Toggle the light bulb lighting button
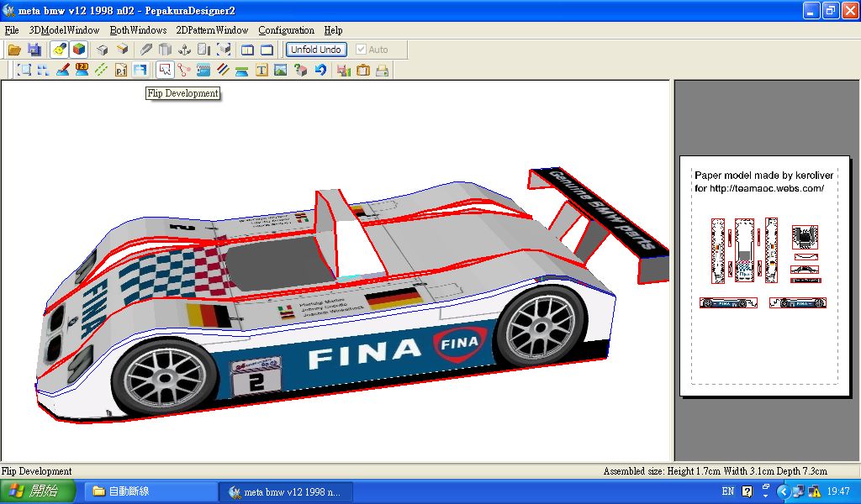 (59, 50)
